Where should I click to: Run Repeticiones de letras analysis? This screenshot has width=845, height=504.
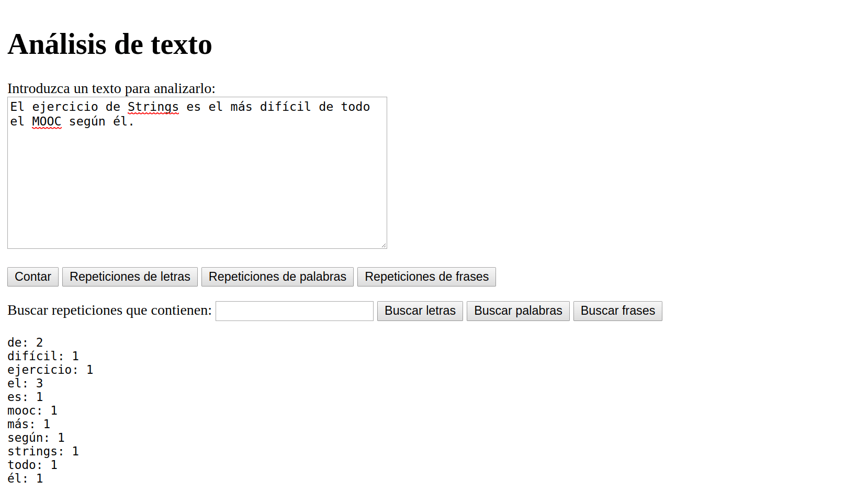(130, 277)
